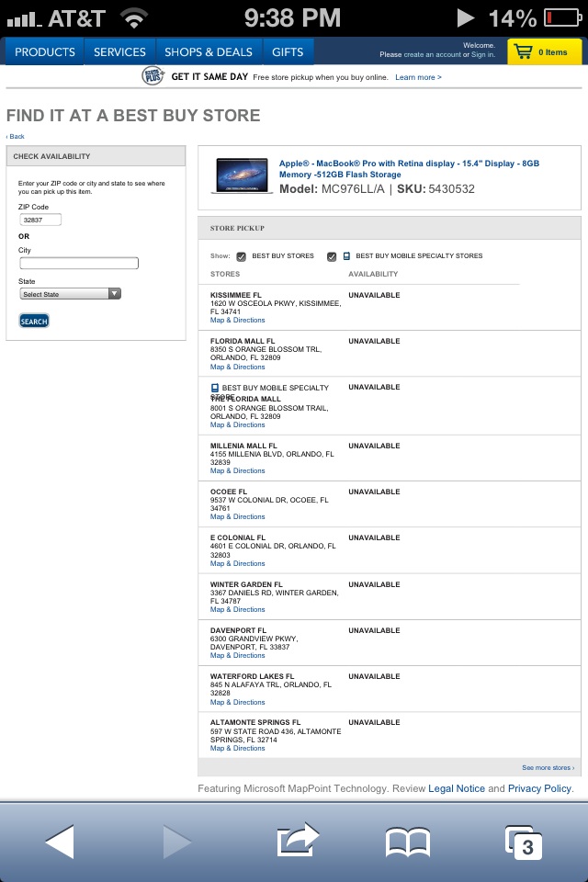Viewport: 588px width, 882px height.
Task: Open Map & Directions for Davenport FL
Action: [x=237, y=655]
